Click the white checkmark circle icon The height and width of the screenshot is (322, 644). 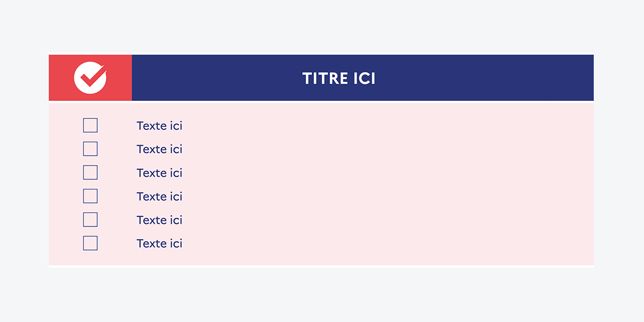[x=90, y=78]
